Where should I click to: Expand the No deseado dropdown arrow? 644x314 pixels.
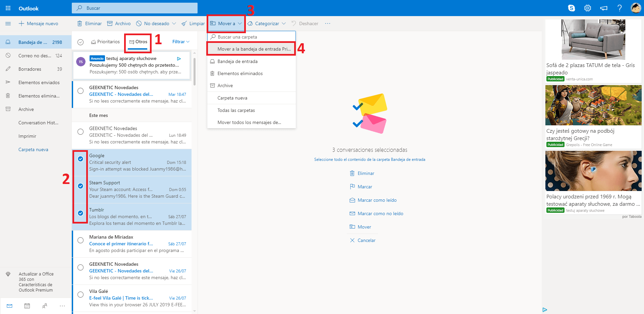pos(174,23)
